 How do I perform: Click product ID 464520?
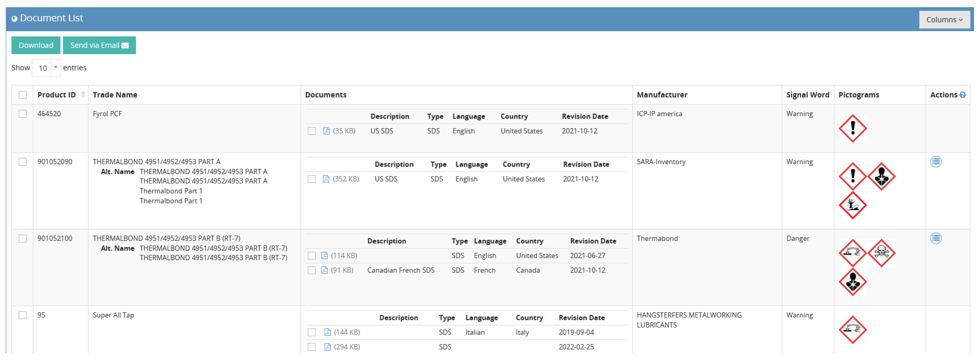pos(49,114)
